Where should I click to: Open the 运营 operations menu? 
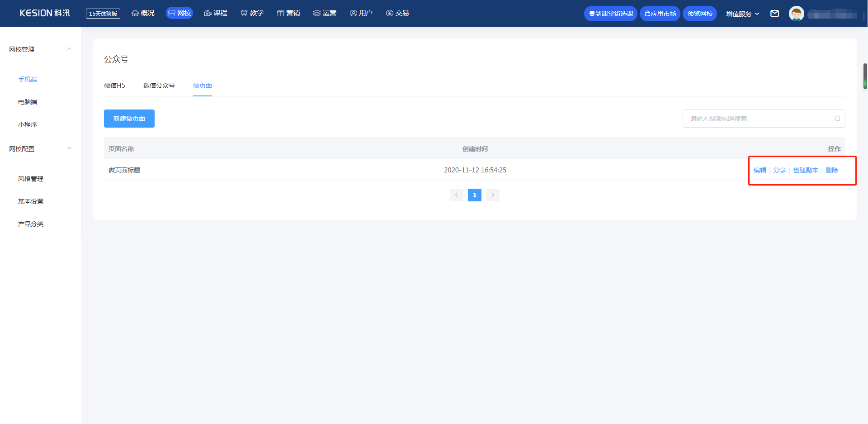click(325, 13)
